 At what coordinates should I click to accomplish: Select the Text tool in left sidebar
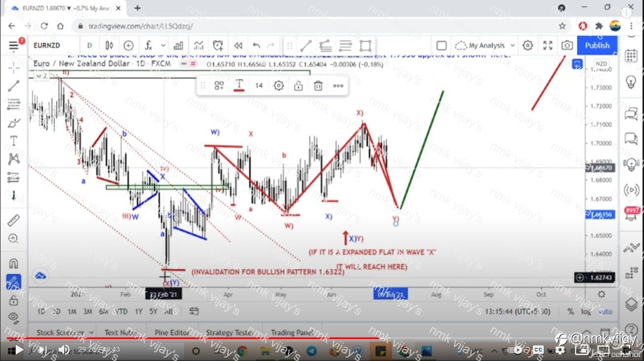tap(13, 141)
